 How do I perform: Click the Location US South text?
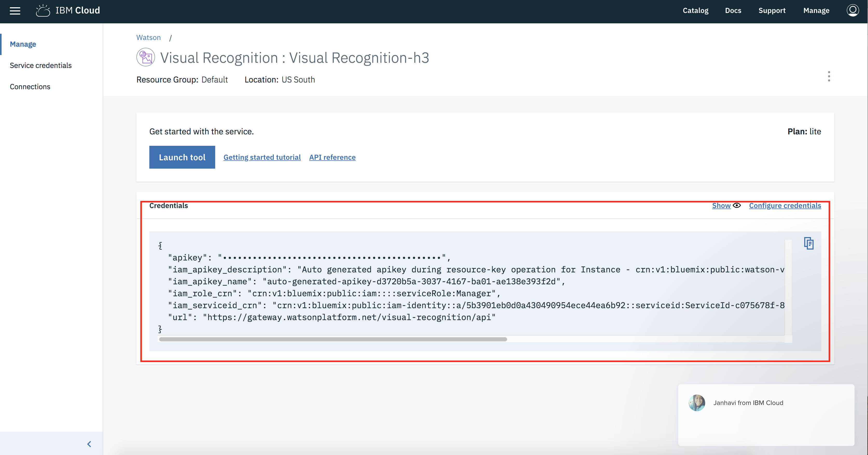[x=280, y=80]
